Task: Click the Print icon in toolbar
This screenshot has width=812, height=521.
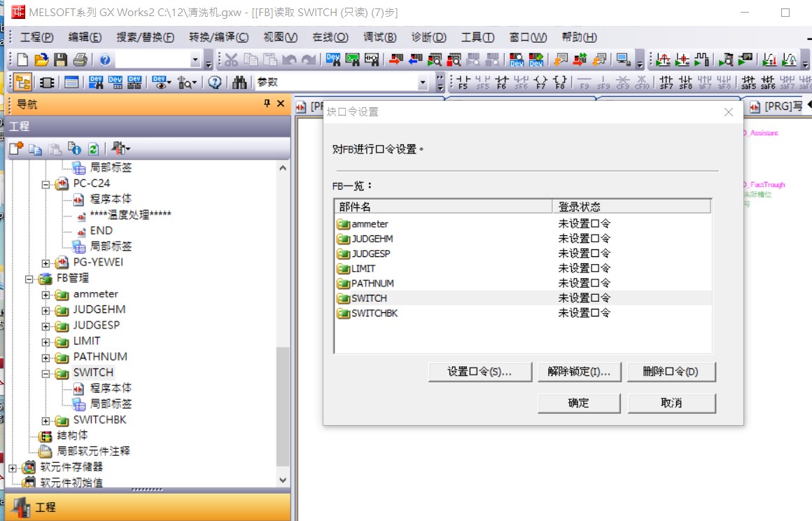Action: [80, 60]
